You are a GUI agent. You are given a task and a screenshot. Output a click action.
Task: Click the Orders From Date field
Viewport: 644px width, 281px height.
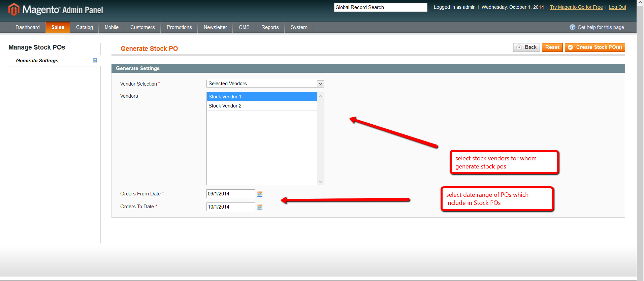pyautogui.click(x=231, y=194)
